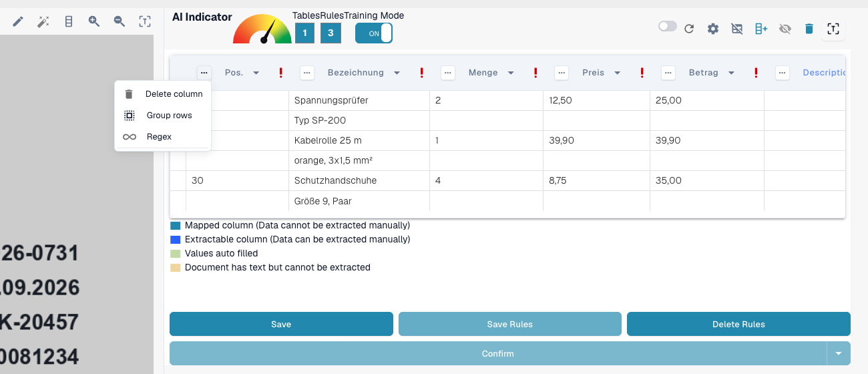Open options menu for Bezeichnung column
Image resolution: width=868 pixels, height=374 pixels.
click(x=307, y=73)
